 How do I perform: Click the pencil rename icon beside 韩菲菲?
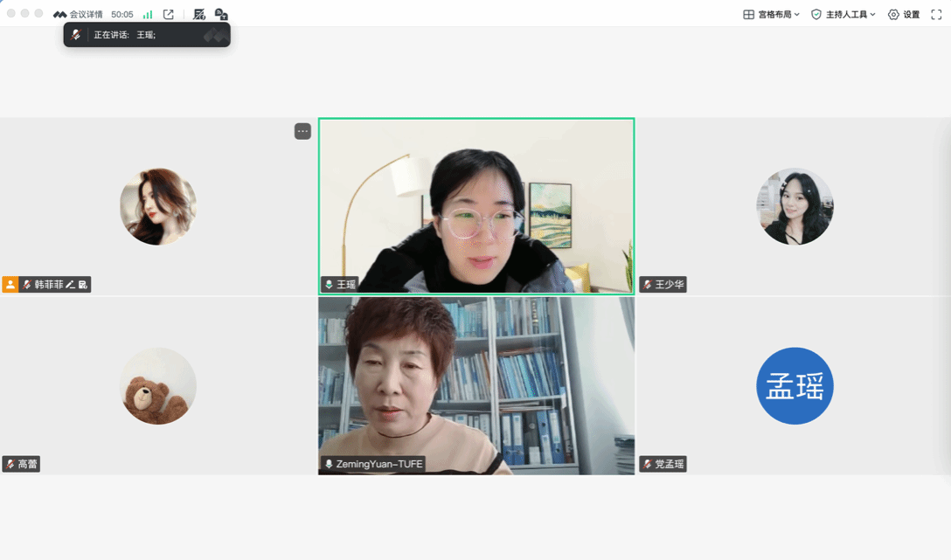[70, 285]
